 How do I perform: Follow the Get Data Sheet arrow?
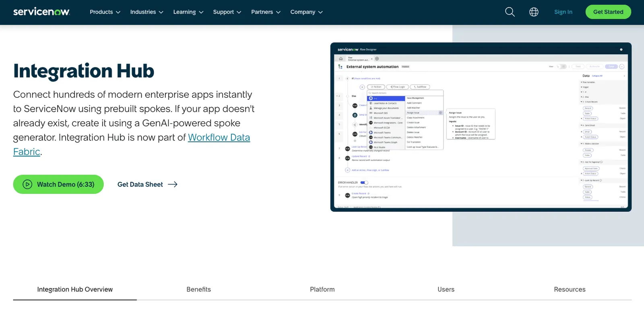point(173,184)
